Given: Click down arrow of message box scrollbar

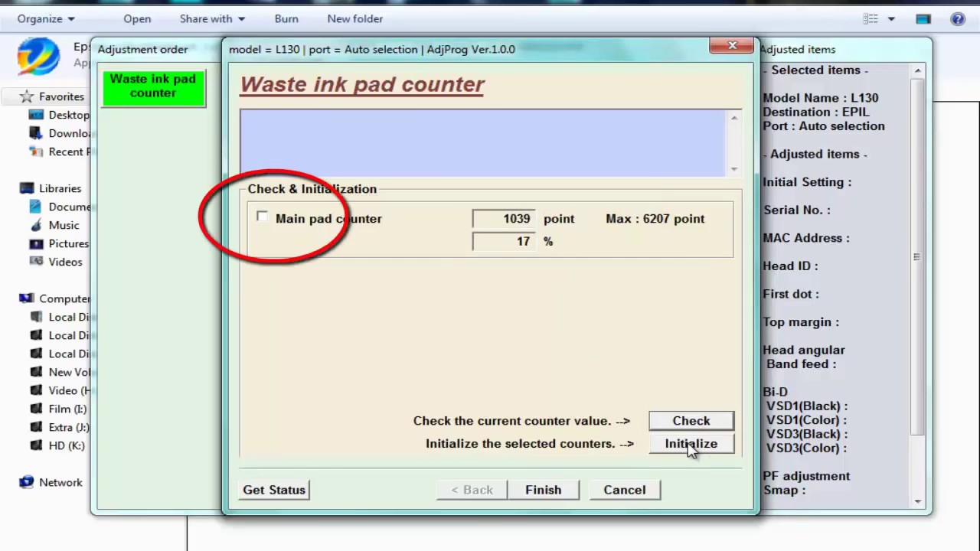Looking at the screenshot, I should [x=734, y=168].
